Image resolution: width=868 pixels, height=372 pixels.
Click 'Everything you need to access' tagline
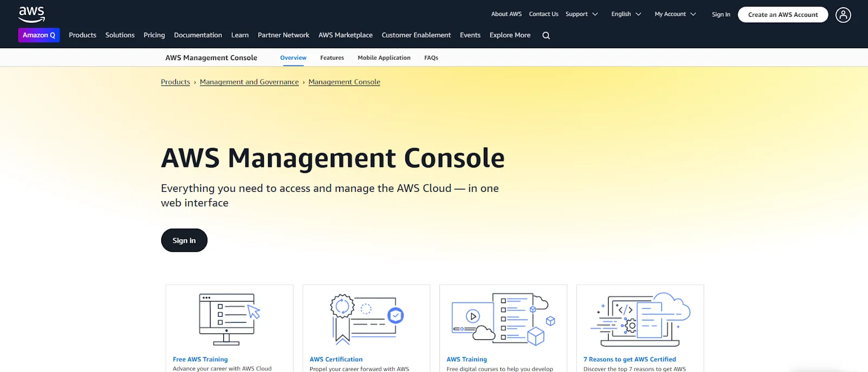pyautogui.click(x=330, y=195)
